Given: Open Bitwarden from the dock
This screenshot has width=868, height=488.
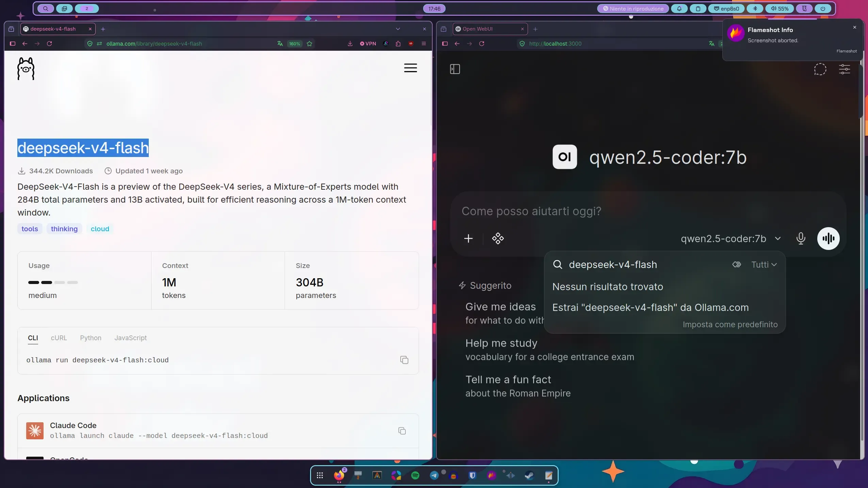Looking at the screenshot, I should [x=472, y=475].
